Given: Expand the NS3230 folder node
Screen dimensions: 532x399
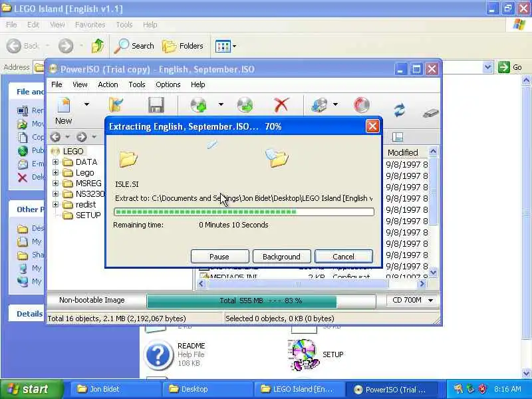Looking at the screenshot, I should 55,194.
